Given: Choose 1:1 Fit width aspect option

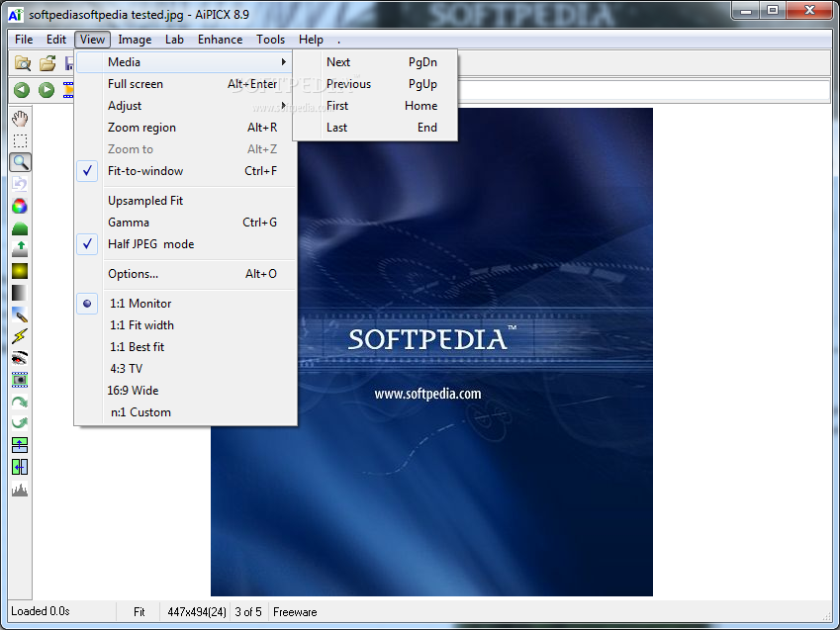Looking at the screenshot, I should point(186,325).
